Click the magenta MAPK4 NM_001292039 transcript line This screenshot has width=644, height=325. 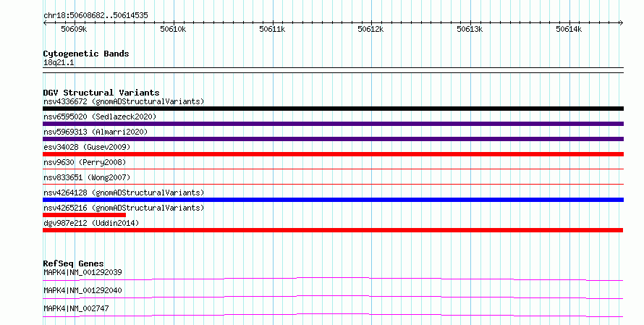click(x=333, y=279)
